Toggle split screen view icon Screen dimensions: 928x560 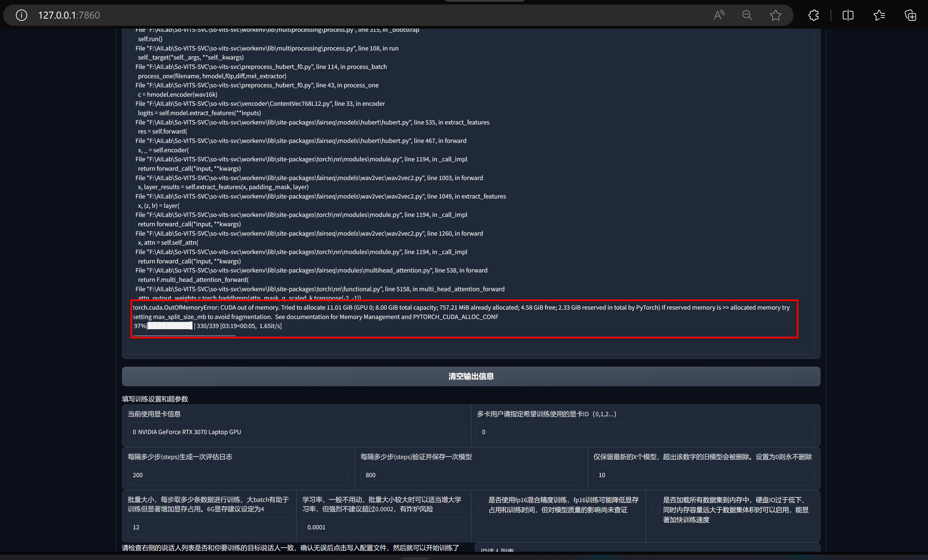(x=848, y=15)
